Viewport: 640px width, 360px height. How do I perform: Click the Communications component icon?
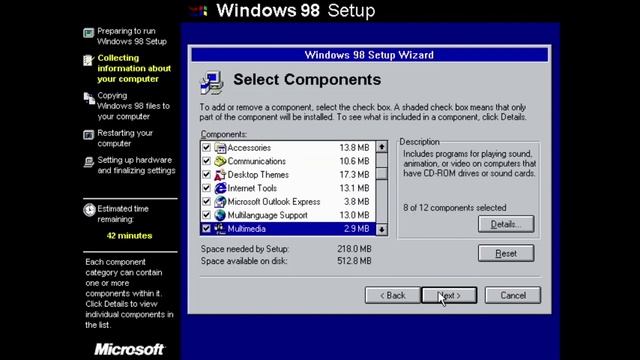click(220, 161)
